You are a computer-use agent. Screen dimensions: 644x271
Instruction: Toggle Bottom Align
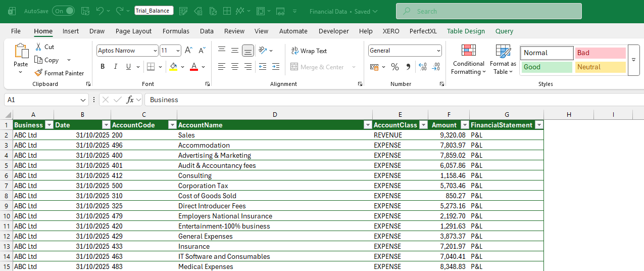point(247,51)
